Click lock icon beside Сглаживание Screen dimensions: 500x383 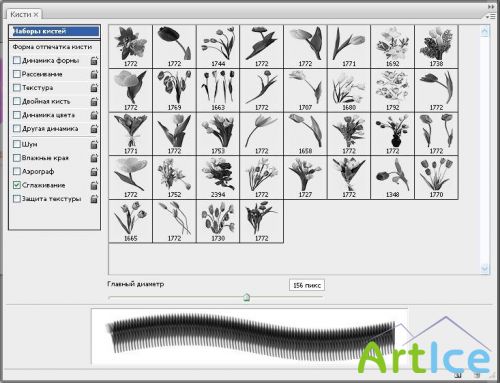click(x=94, y=185)
